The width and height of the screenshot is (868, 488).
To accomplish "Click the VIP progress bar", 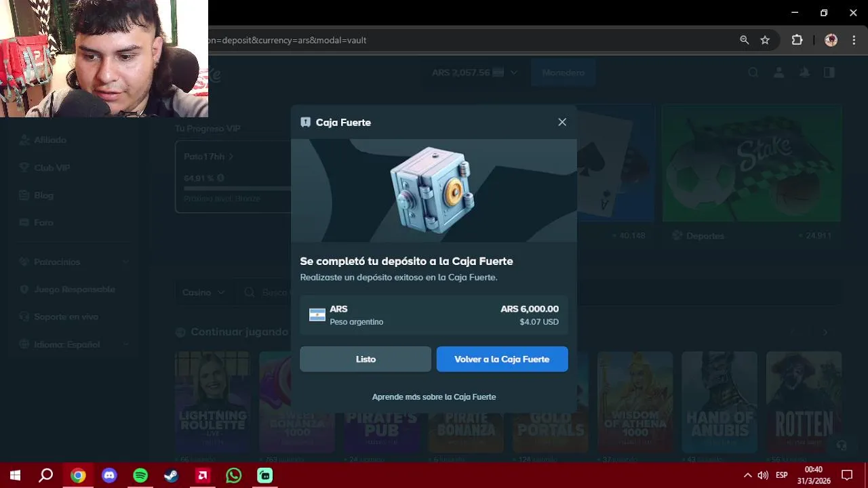I will point(237,188).
